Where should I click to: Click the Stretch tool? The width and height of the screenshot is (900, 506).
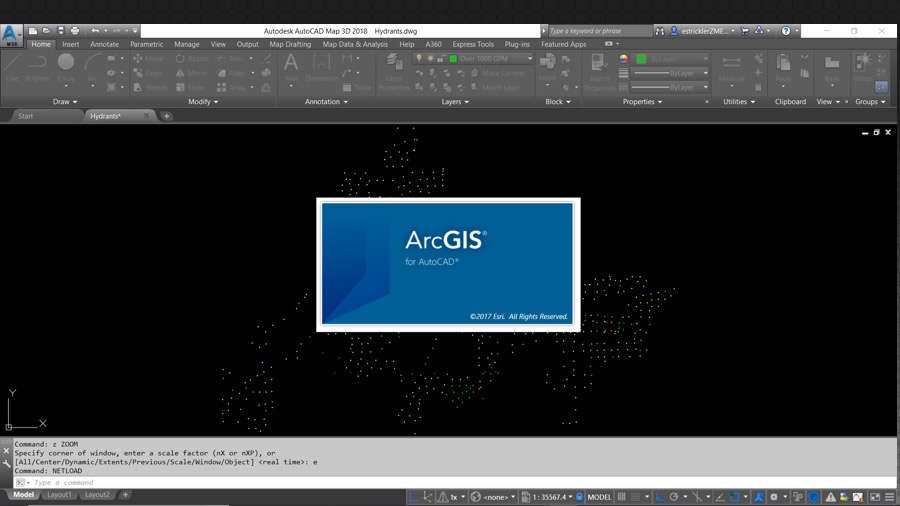pos(150,87)
